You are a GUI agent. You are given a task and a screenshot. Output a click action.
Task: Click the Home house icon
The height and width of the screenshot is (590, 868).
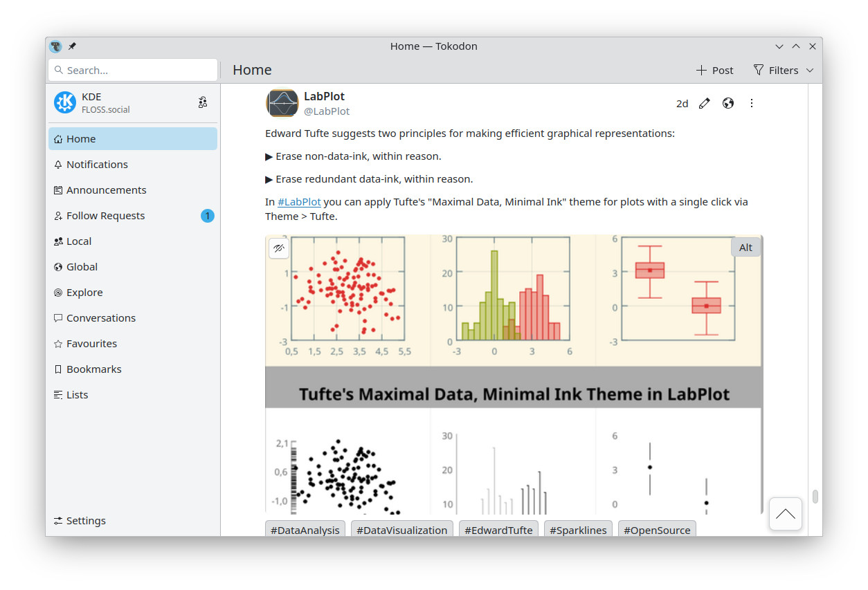58,139
